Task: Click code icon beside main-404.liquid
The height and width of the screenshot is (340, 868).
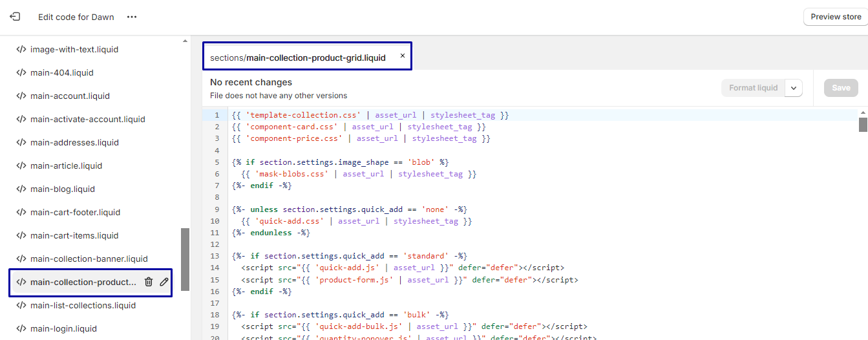Action: tap(21, 72)
